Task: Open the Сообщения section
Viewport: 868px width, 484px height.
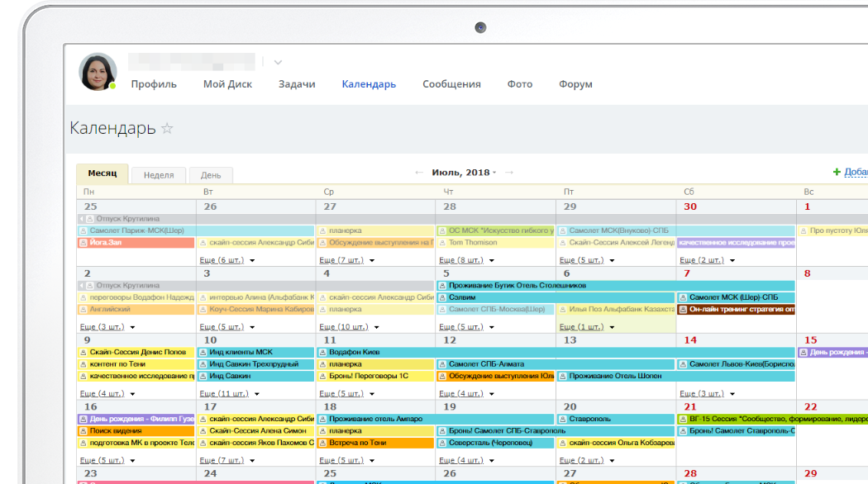Action: [x=451, y=84]
